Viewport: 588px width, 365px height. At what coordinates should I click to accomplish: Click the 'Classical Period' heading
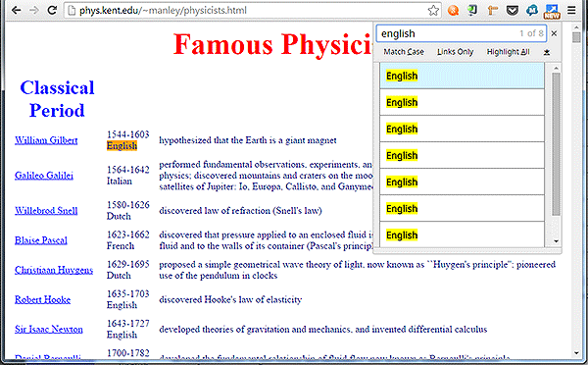pyautogui.click(x=57, y=99)
